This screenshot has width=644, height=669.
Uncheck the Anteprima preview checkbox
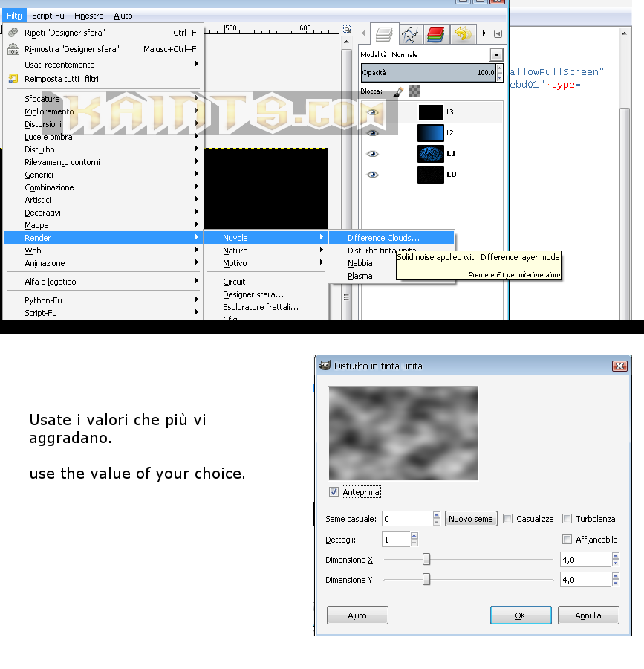pyautogui.click(x=334, y=492)
